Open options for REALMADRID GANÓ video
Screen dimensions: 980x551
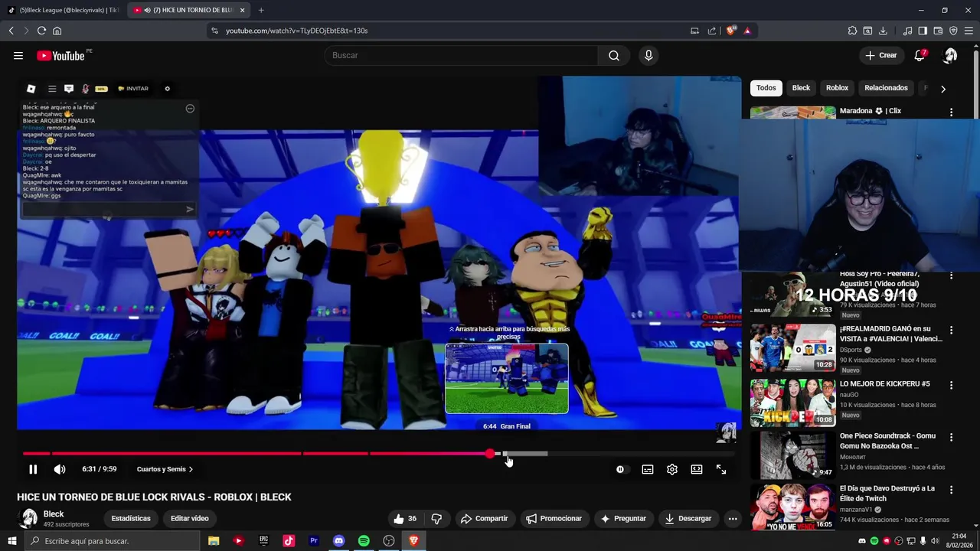click(951, 331)
